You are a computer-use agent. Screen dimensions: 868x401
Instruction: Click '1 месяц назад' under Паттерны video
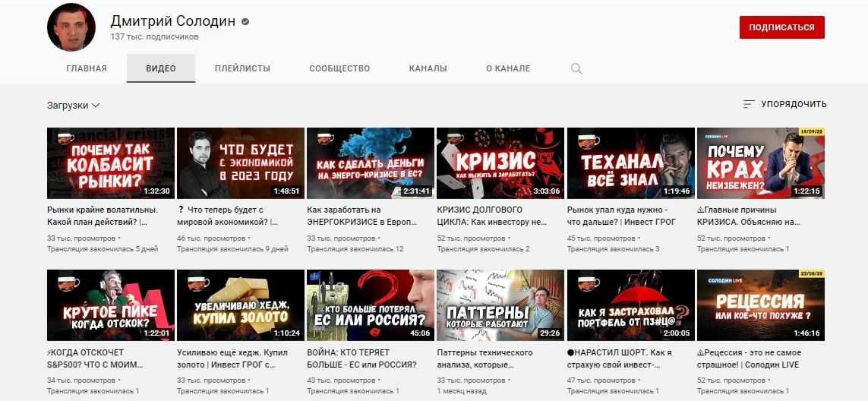point(462,391)
